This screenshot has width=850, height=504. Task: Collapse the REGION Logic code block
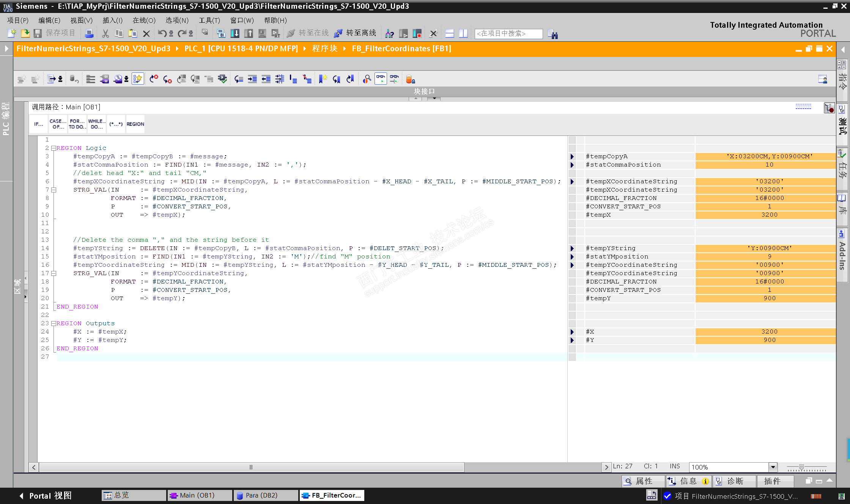54,148
